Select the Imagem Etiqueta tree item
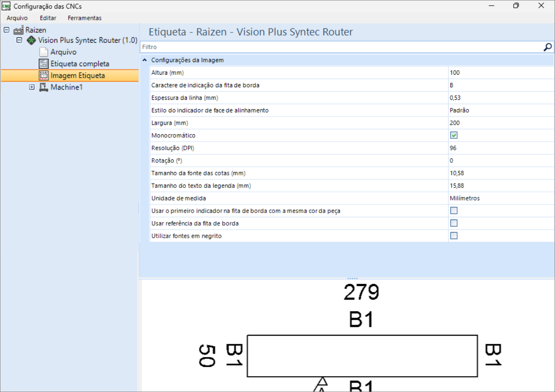555x392 pixels. click(78, 75)
